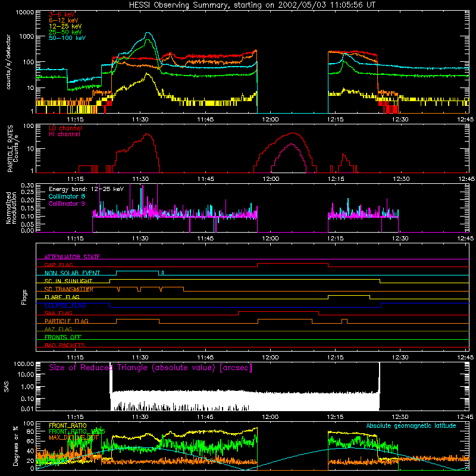Click the '0.30' value on the modulation axis
The width and height of the screenshot is (476, 476).
27,185
